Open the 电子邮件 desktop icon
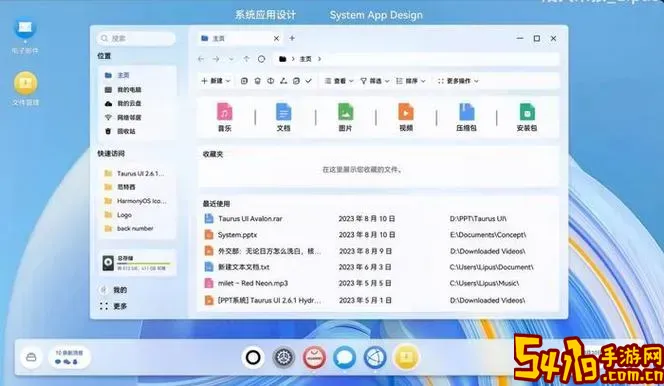Viewport: 664px width, 386px height. pyautogui.click(x=25, y=36)
